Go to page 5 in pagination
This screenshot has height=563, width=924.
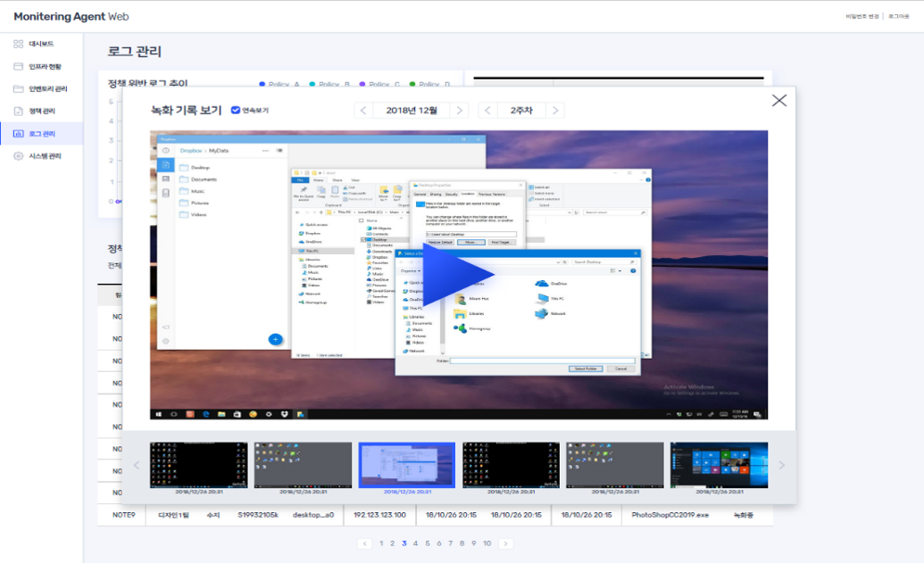point(428,543)
